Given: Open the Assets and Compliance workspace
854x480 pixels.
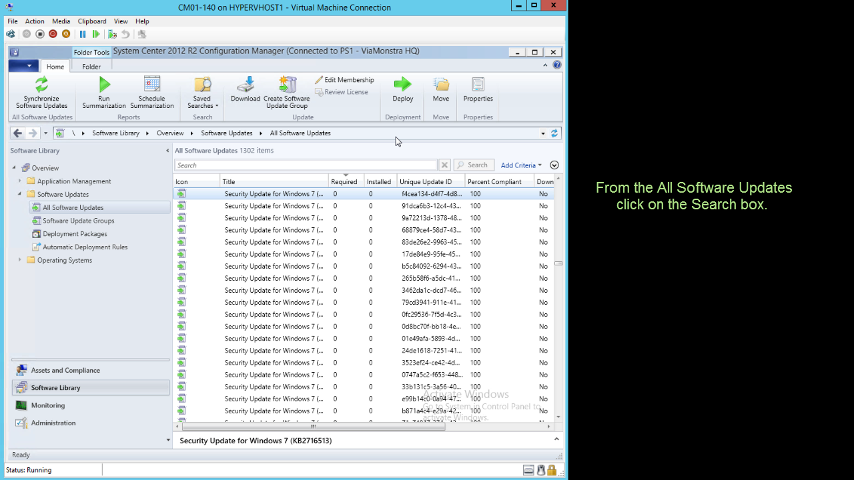Looking at the screenshot, I should (x=65, y=370).
